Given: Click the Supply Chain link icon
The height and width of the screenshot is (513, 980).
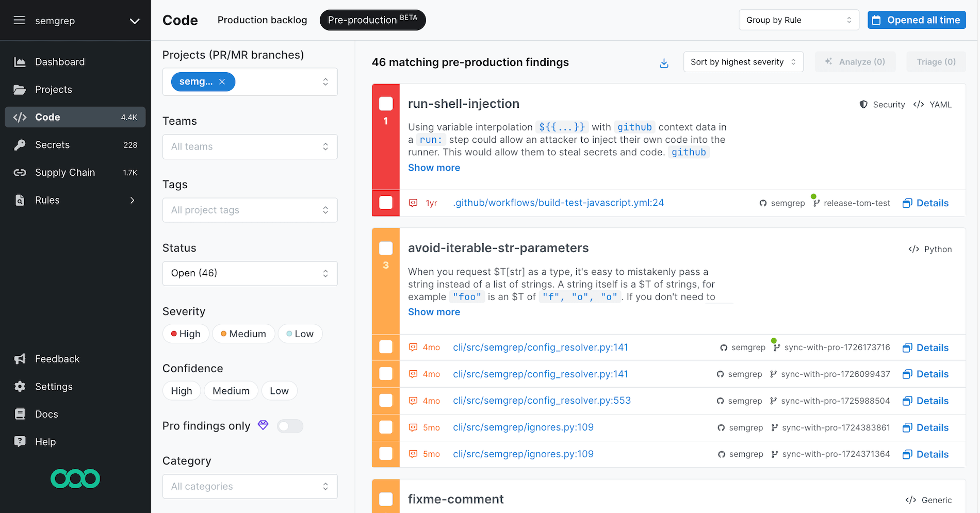Looking at the screenshot, I should [20, 173].
